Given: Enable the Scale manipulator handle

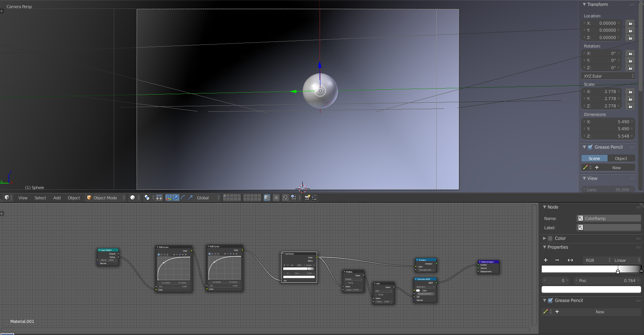Looking at the screenshot, I should pyautogui.click(x=190, y=197).
